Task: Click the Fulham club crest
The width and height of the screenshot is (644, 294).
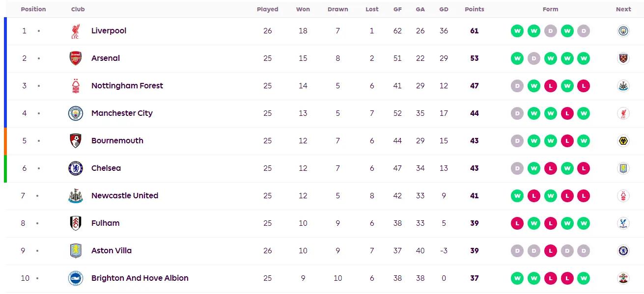Action: 75,223
